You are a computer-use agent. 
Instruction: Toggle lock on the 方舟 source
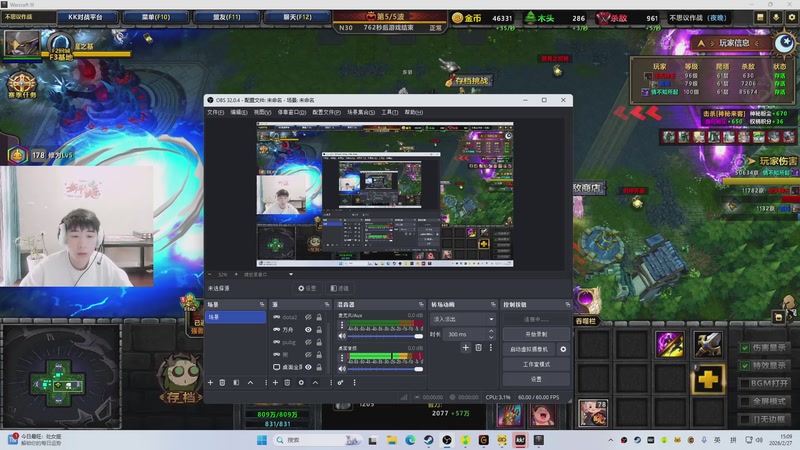tap(319, 330)
